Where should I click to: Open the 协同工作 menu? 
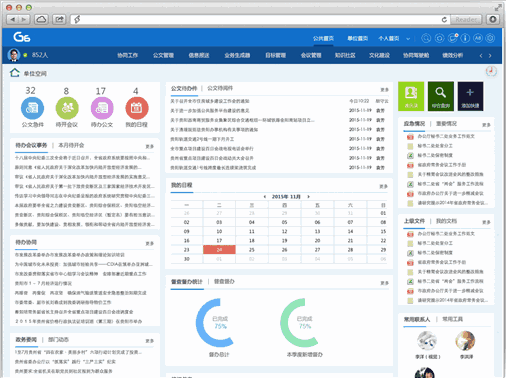pyautogui.click(x=127, y=55)
